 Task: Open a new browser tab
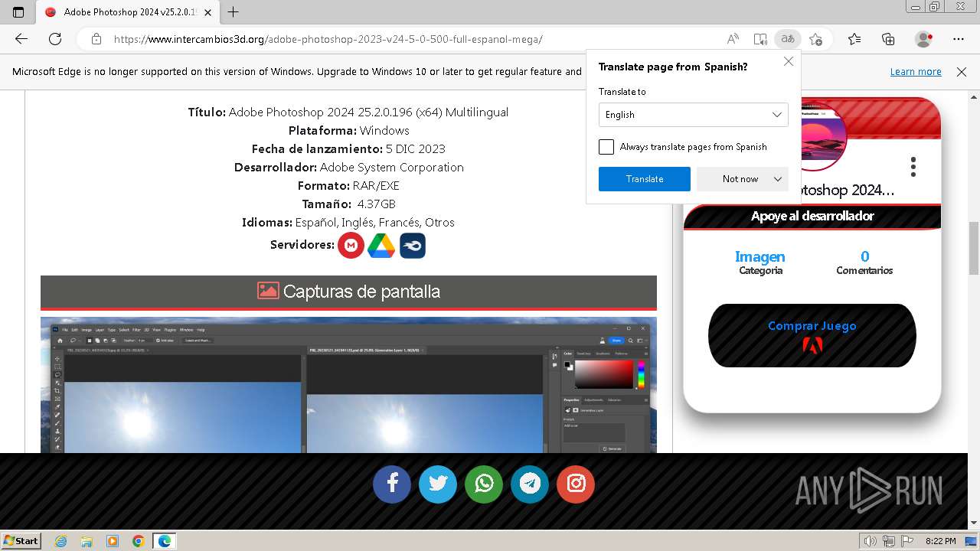pos(234,12)
